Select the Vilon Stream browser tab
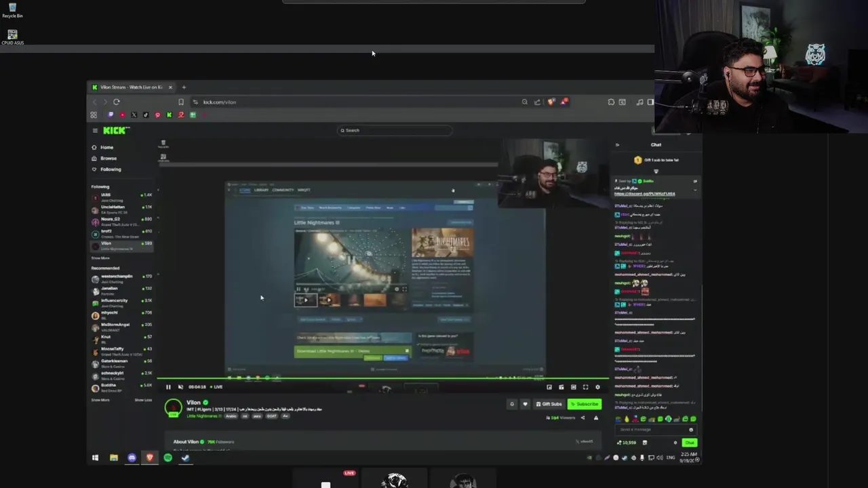The width and height of the screenshot is (868, 488). (x=132, y=87)
